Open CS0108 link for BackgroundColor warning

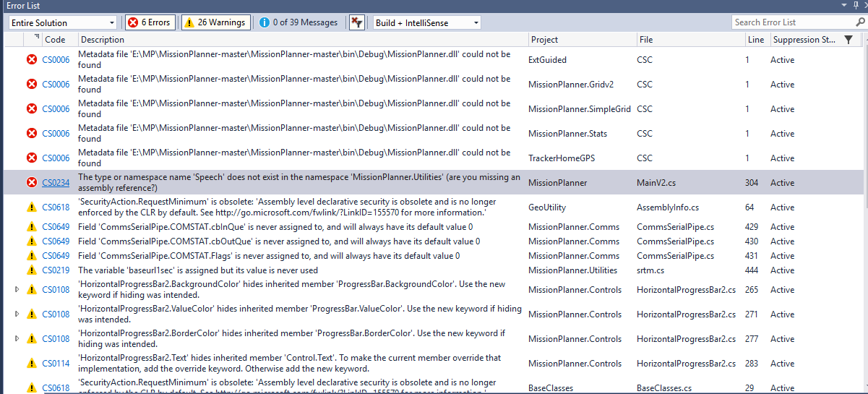(56, 290)
